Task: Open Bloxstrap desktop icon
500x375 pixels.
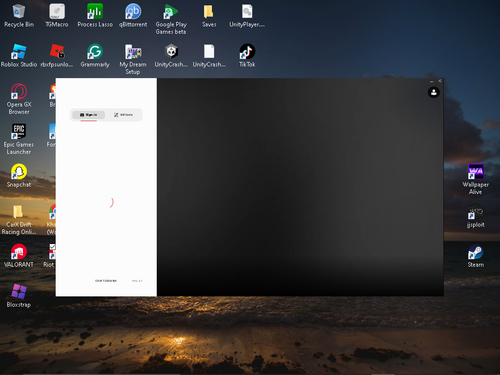Action: (19, 296)
